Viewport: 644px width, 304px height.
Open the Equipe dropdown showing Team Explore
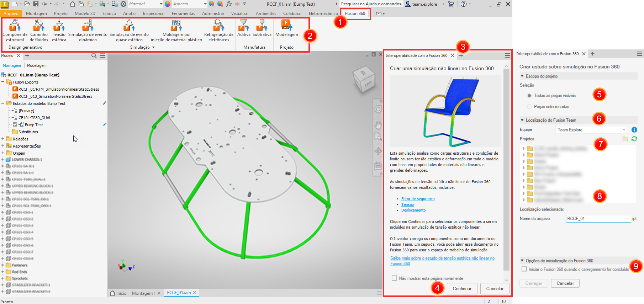(591, 130)
